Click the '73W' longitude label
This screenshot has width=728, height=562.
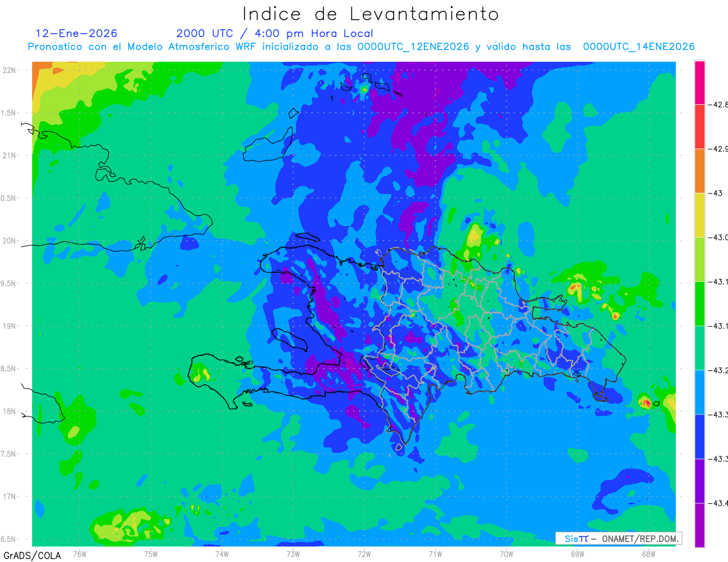tap(293, 554)
